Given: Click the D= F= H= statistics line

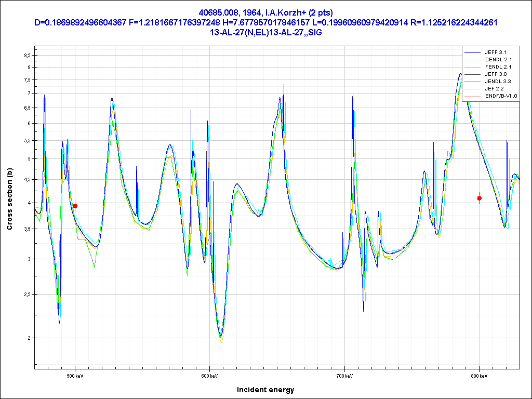Looking at the screenshot, I should coord(265,22).
